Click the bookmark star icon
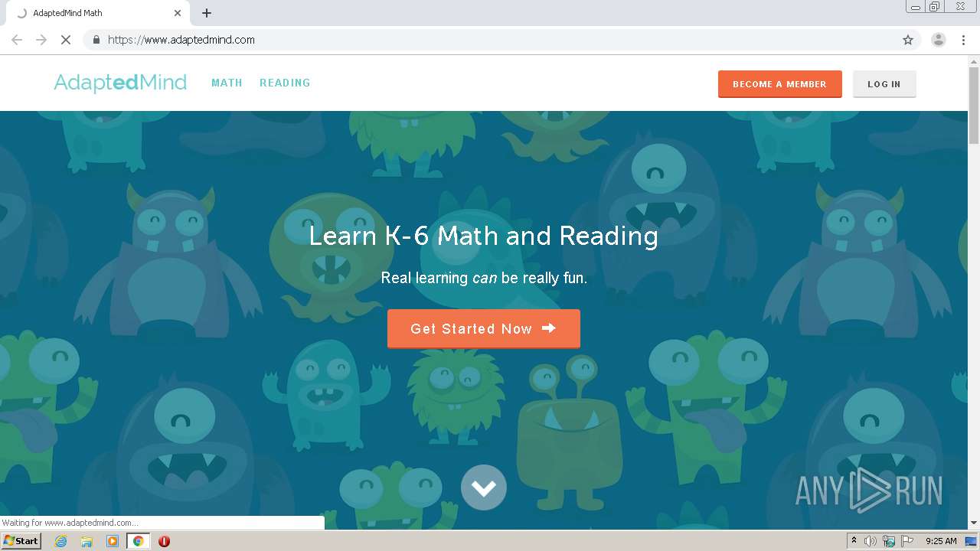 coord(908,40)
